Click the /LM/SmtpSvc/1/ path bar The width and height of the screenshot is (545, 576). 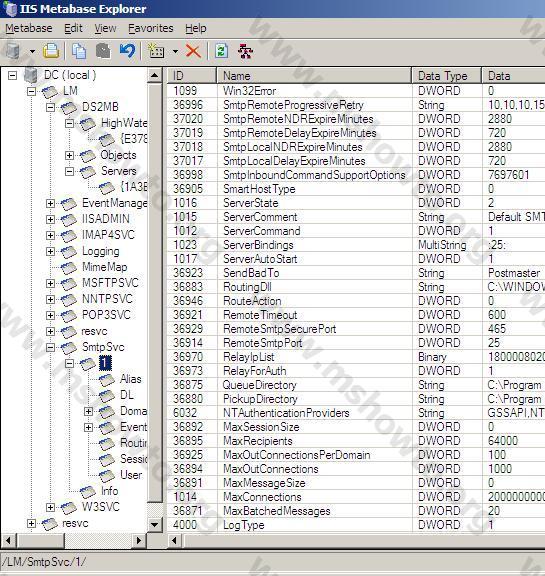272,562
